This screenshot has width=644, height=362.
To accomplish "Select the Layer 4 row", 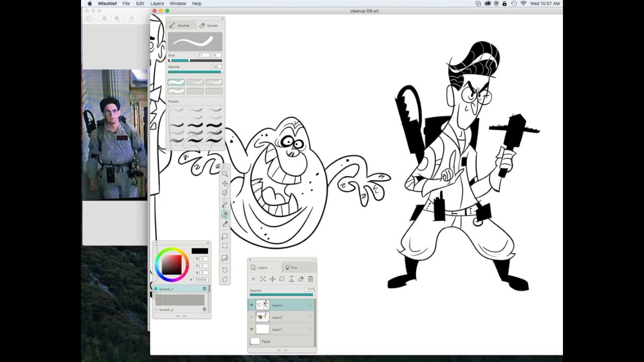I will (281, 305).
